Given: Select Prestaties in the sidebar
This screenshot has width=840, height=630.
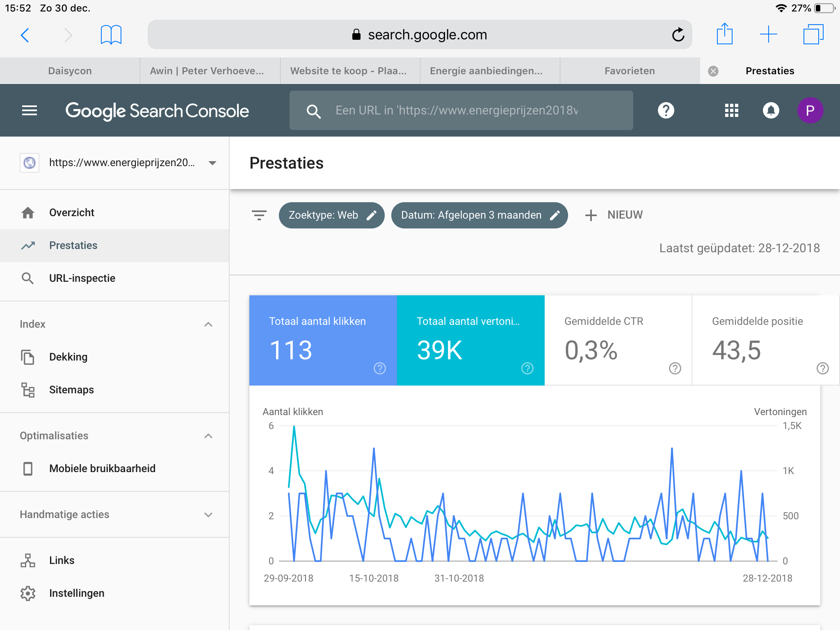Looking at the screenshot, I should pos(114,245).
